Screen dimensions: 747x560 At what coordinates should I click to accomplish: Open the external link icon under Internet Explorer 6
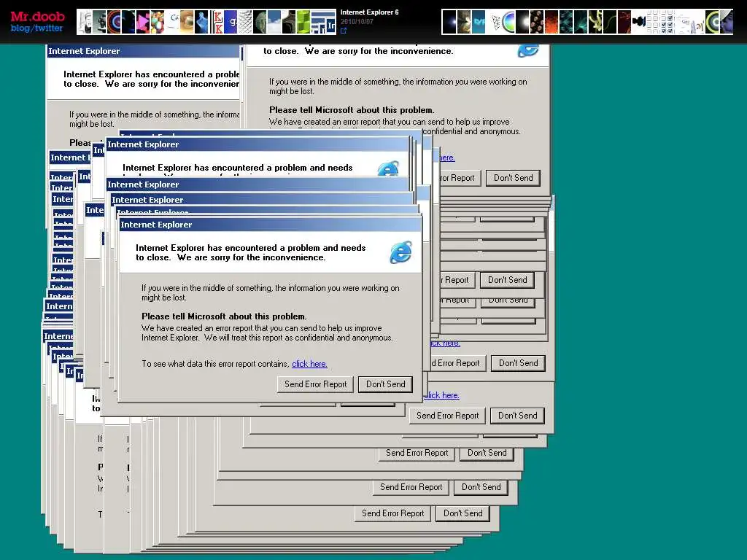[x=344, y=31]
